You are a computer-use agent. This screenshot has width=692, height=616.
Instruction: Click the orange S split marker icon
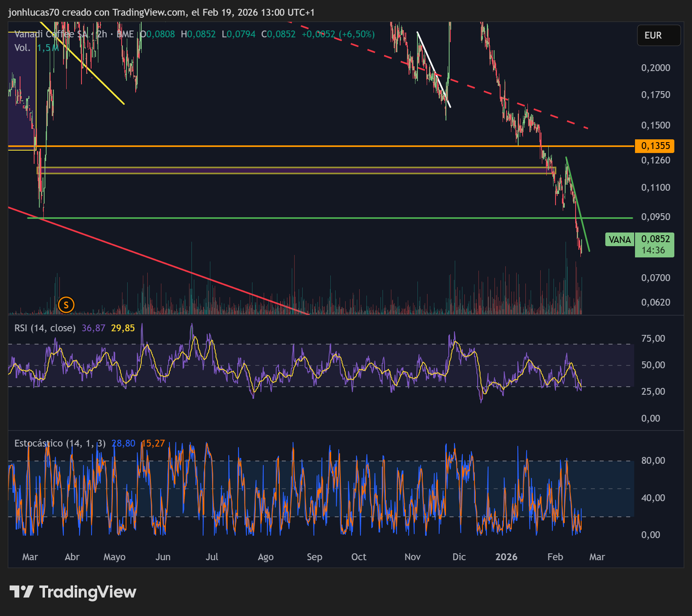pos(66,305)
